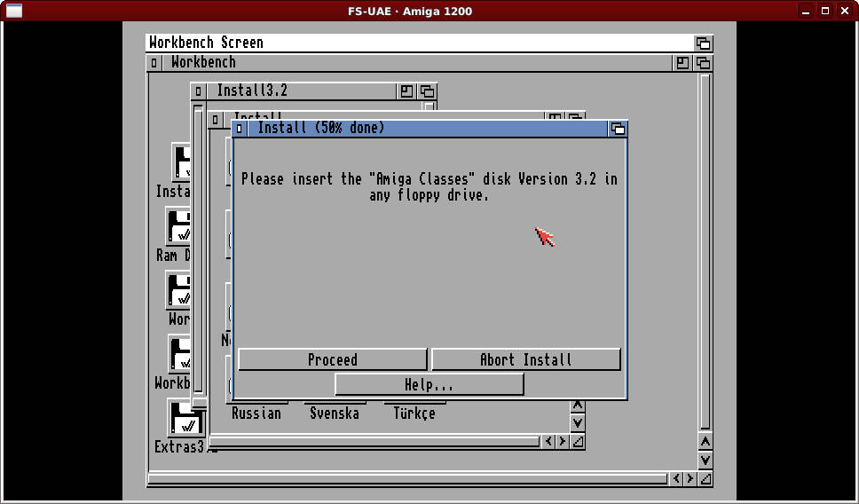Click the Workbench window close gadget

154,63
